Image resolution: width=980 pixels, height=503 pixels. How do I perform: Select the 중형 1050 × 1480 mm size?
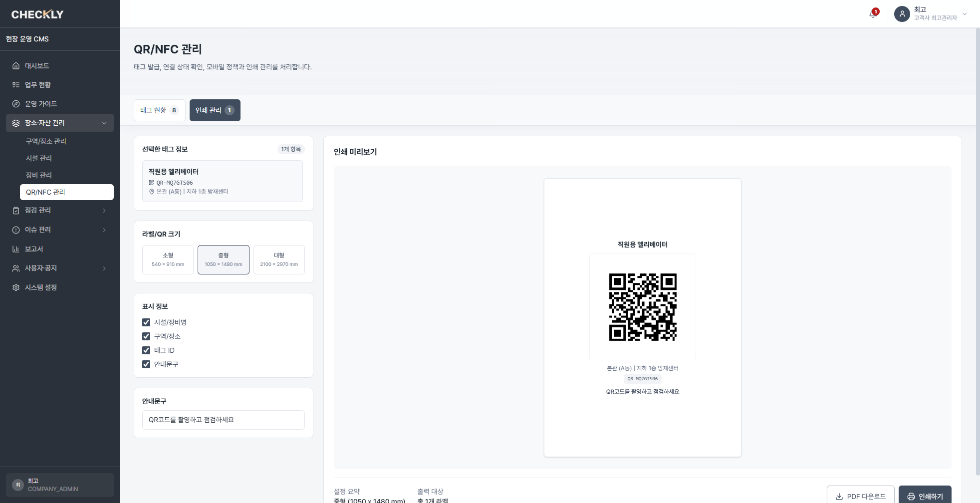coord(224,259)
